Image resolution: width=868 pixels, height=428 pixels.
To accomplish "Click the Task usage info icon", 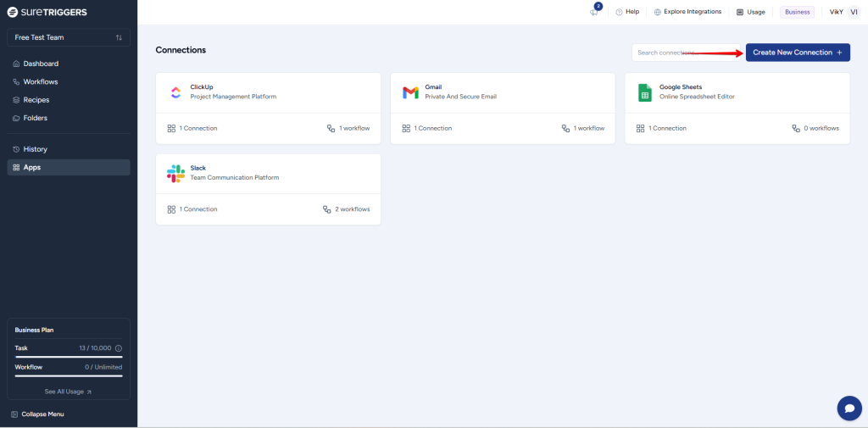I will (118, 348).
